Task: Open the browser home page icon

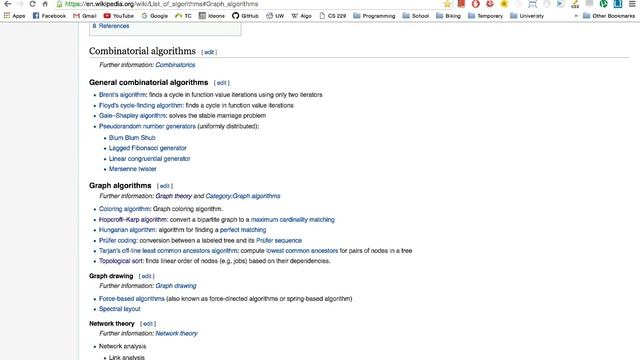Action: (45, 4)
